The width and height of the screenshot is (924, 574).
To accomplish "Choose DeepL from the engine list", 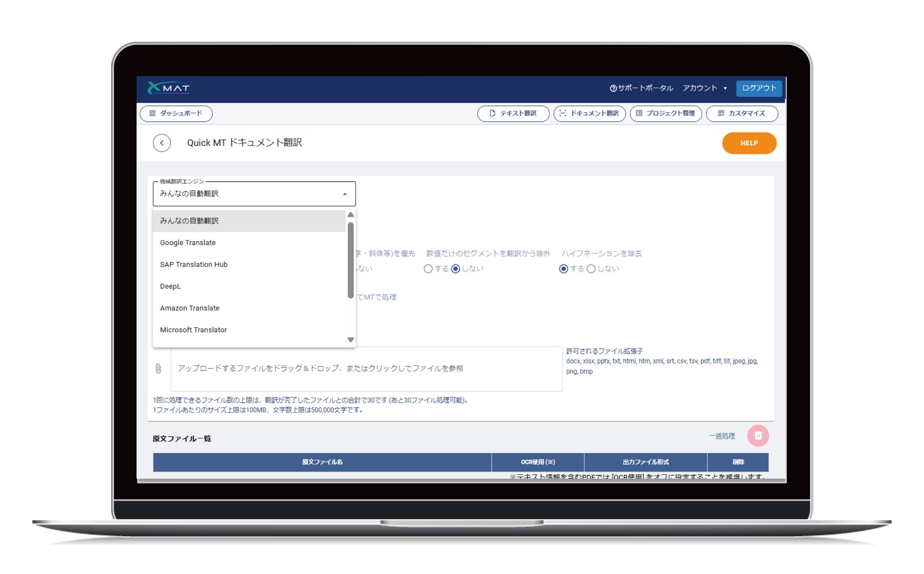I will tap(170, 287).
